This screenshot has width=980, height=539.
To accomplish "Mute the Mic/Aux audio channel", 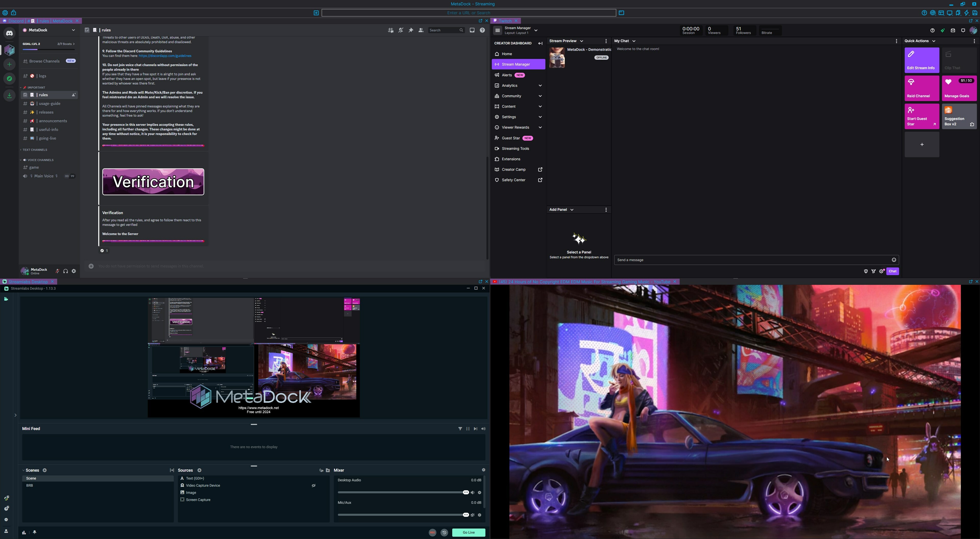I will pos(472,515).
